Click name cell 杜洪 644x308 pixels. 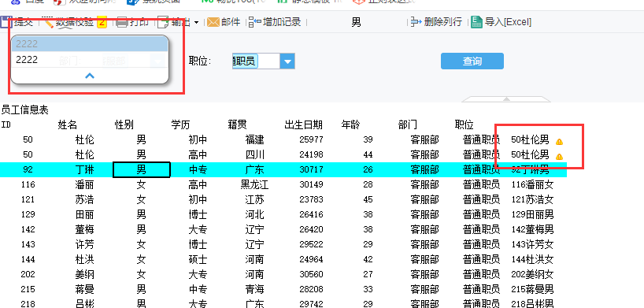pyautogui.click(x=84, y=259)
